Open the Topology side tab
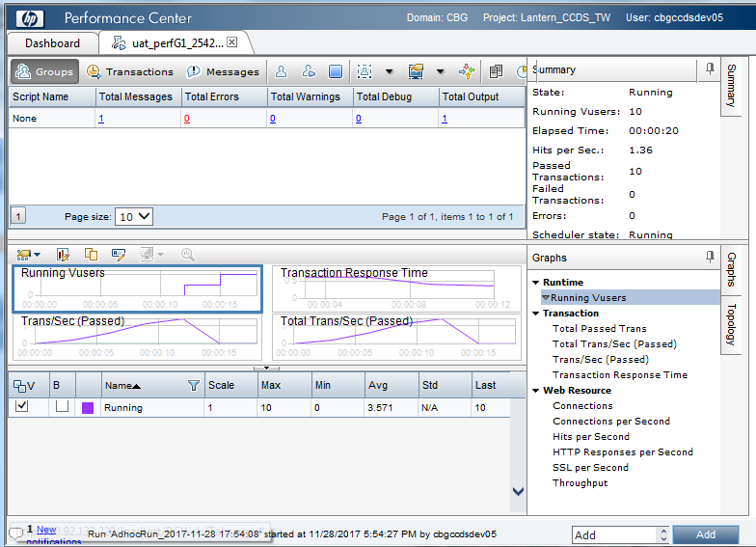This screenshot has height=547, width=756. [x=731, y=324]
